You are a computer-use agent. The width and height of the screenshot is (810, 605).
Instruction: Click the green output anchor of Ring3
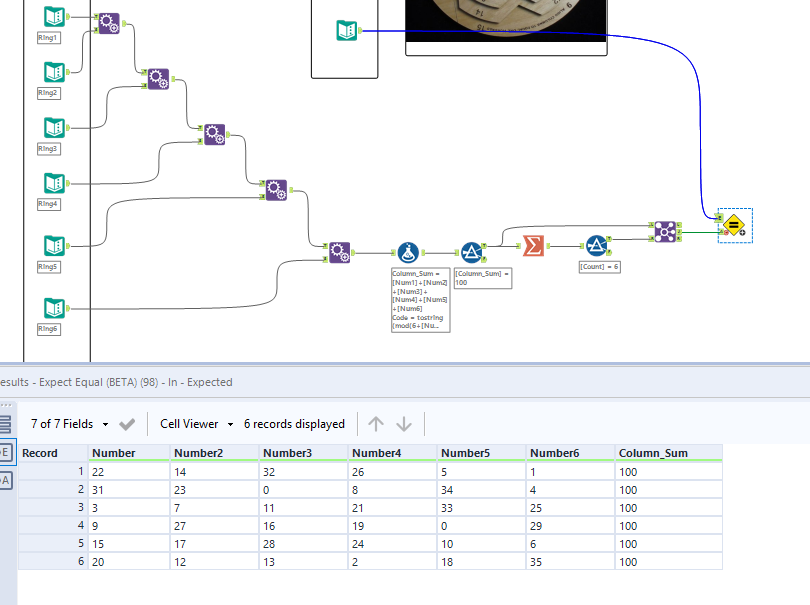66,128
